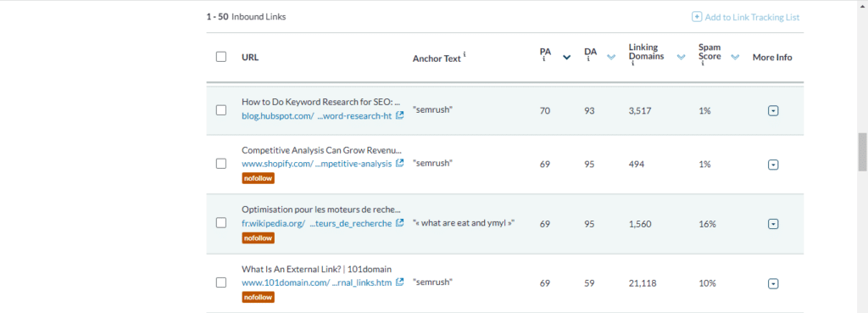
Task: Click Linking Domains value 1,560
Action: [x=640, y=224]
